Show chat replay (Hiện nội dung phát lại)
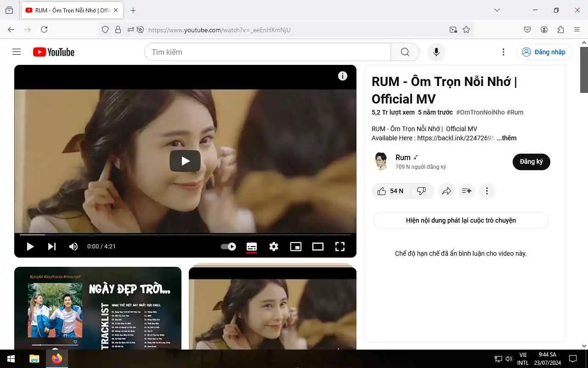Screen dimensions: 588x368 [x=461, y=220]
